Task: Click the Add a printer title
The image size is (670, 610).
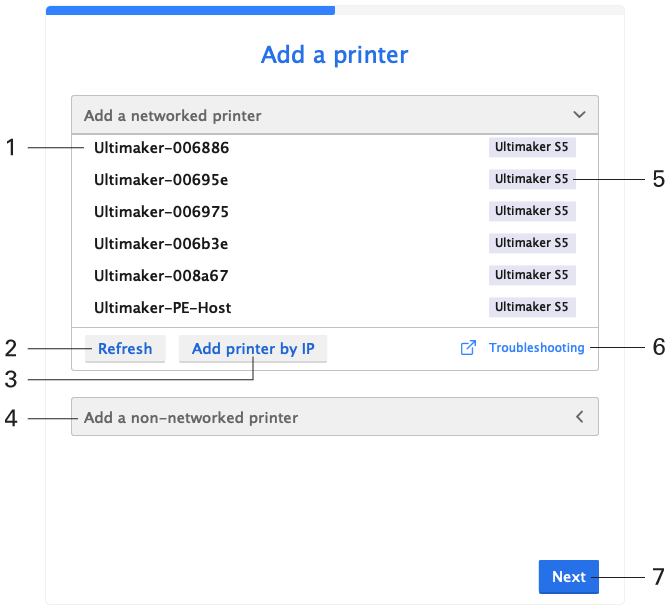Action: point(334,54)
